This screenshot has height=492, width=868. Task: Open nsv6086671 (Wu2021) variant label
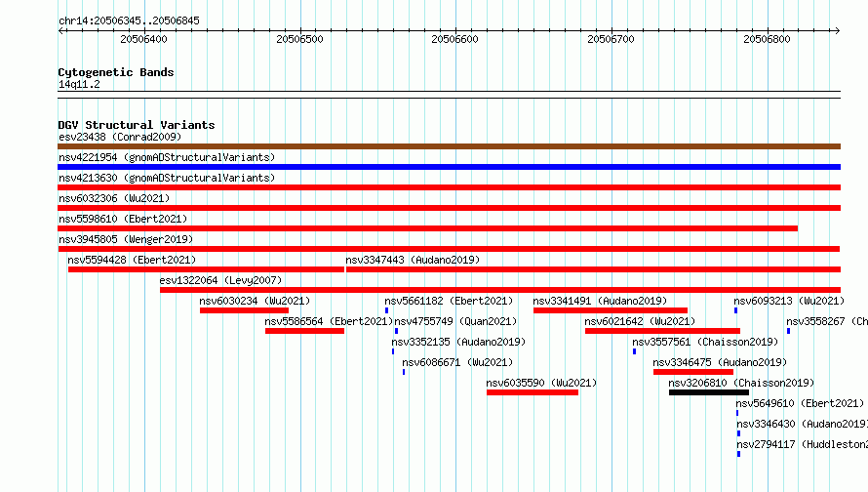coord(457,362)
